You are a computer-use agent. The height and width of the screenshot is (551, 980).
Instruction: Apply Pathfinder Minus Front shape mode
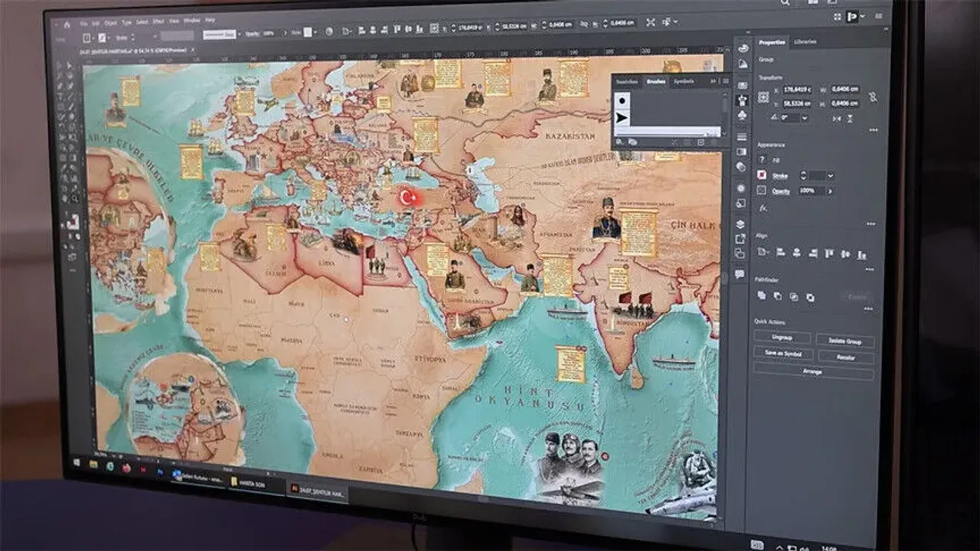tap(778, 296)
